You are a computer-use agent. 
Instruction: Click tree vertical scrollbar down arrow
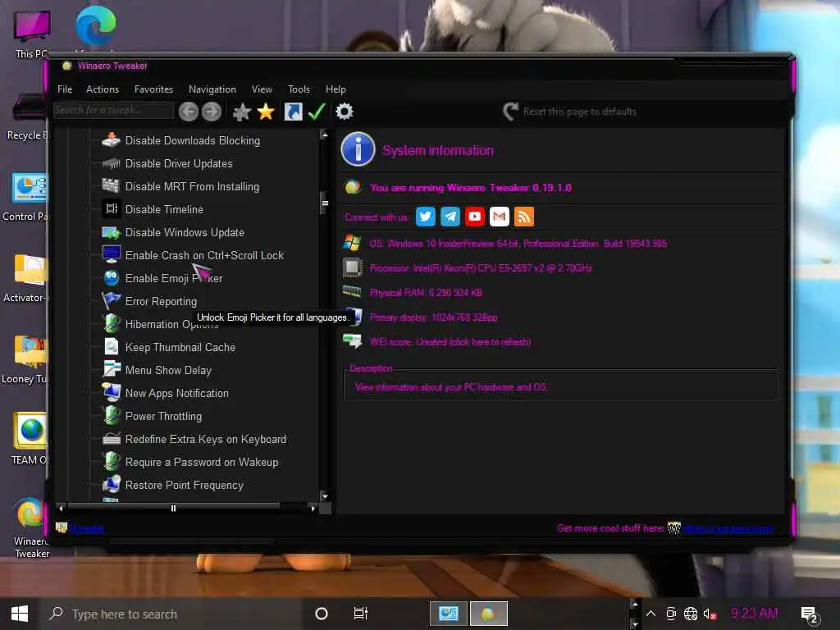pos(325,495)
